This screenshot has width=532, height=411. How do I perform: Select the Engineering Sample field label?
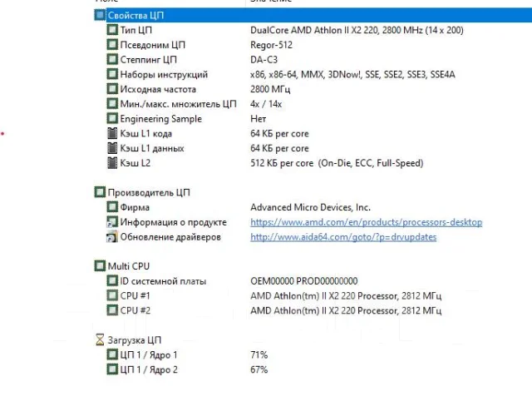[160, 118]
